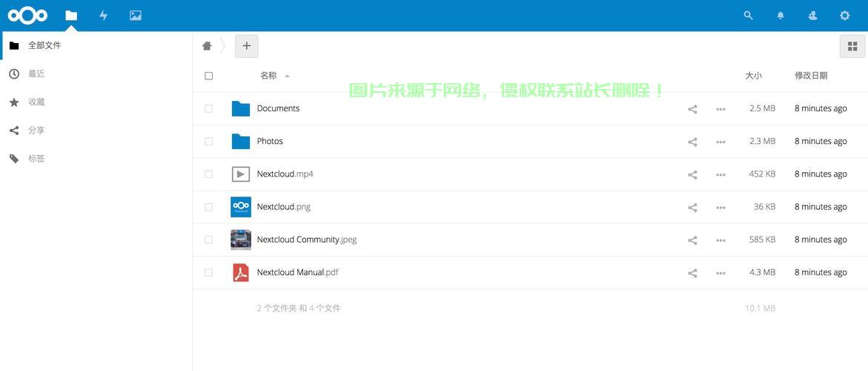Image resolution: width=868 pixels, height=371 pixels.
Task: Click the Nextcloud Community.jpeg thumbnail
Action: (x=241, y=239)
